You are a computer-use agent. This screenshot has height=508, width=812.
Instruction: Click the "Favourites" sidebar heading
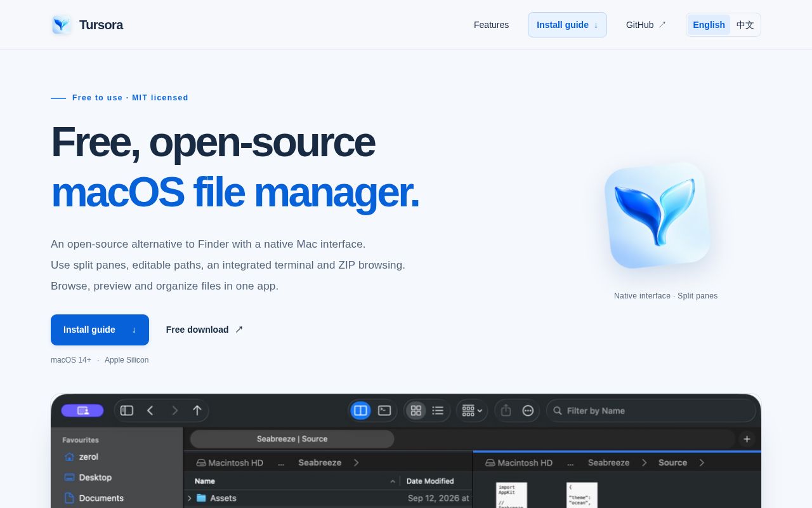click(81, 440)
